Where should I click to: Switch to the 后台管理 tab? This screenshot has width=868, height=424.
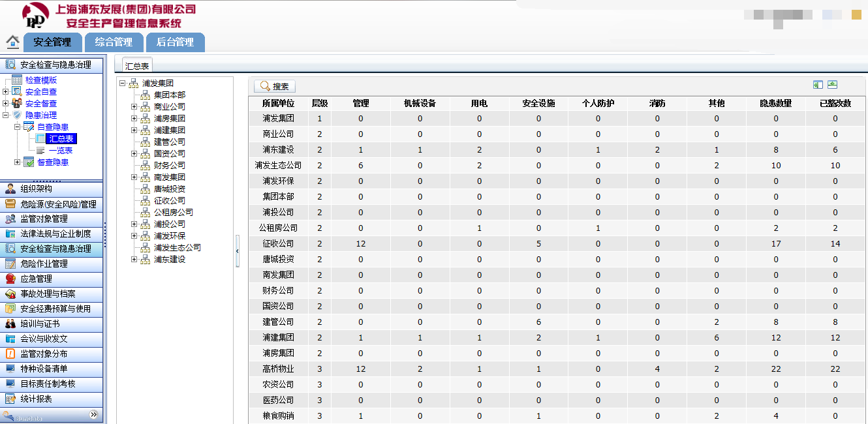[x=175, y=42]
